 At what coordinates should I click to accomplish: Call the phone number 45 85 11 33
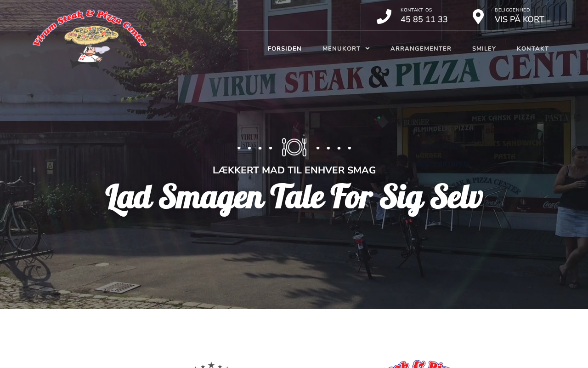(x=424, y=19)
